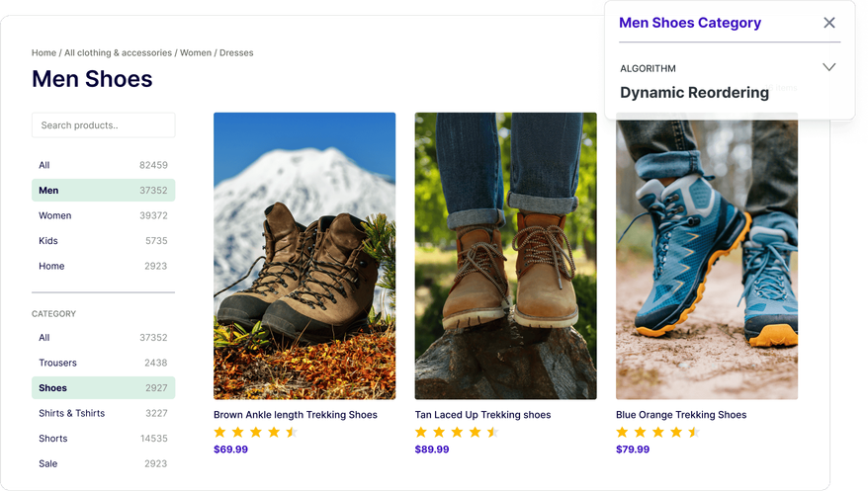Choose the Sale category
This screenshot has width=868, height=491.
pyautogui.click(x=104, y=463)
